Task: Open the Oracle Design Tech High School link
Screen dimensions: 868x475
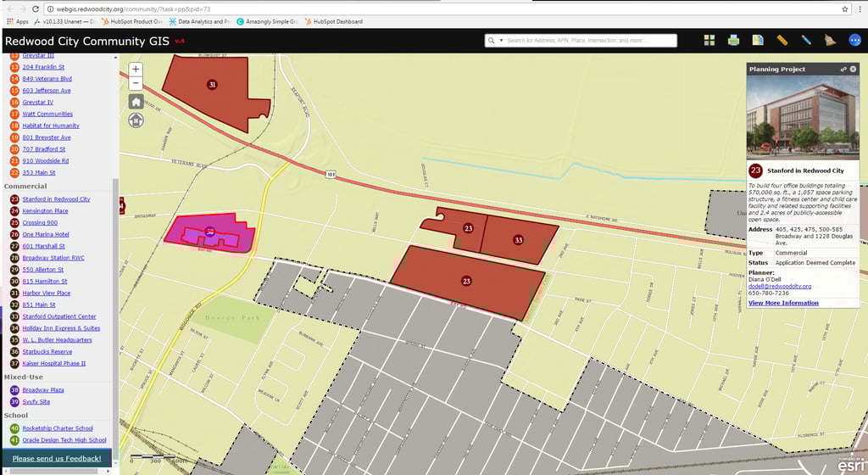Action: [x=64, y=440]
